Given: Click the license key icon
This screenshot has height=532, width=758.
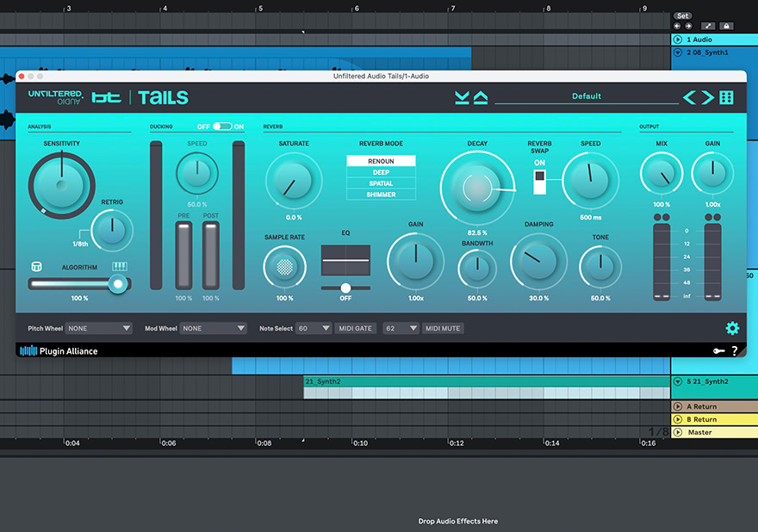Looking at the screenshot, I should (719, 351).
